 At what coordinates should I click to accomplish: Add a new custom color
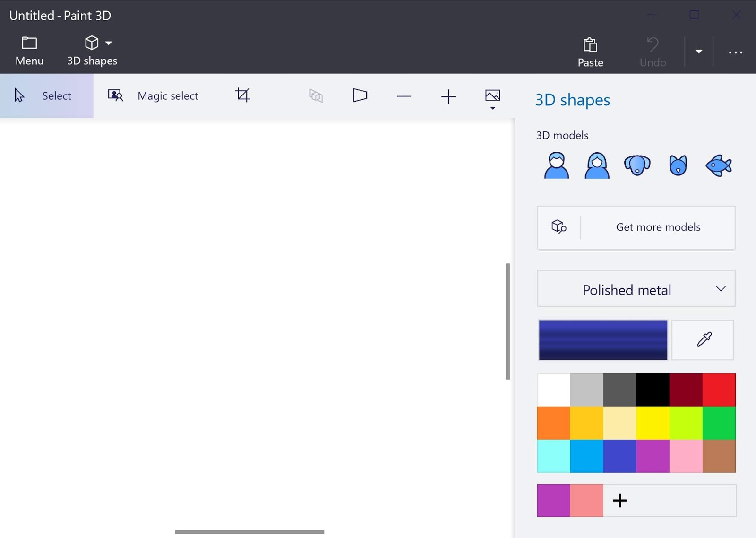620,500
